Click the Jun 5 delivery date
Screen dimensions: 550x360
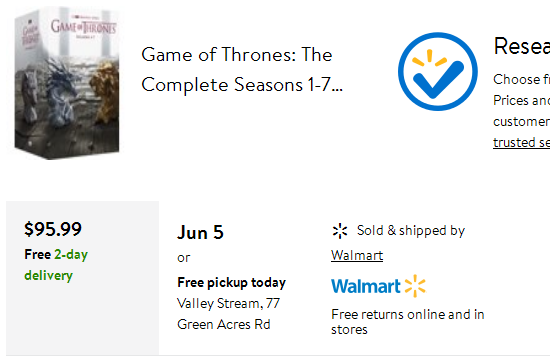200,232
